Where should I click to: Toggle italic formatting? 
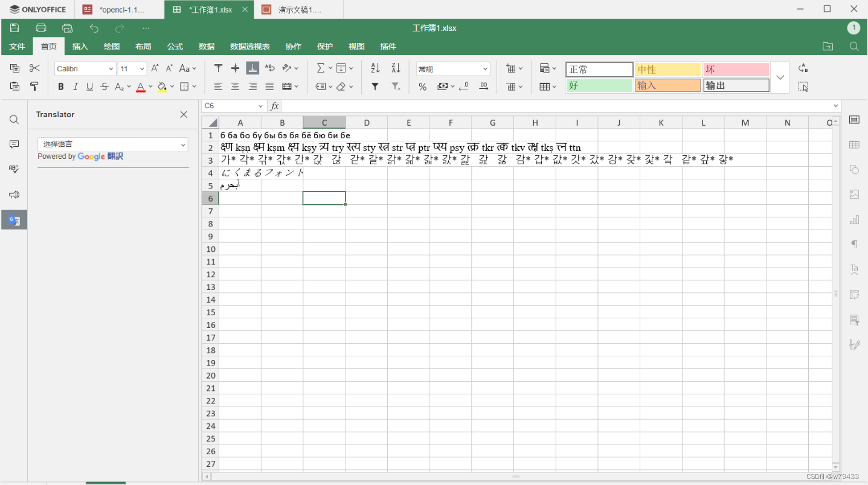coord(76,86)
